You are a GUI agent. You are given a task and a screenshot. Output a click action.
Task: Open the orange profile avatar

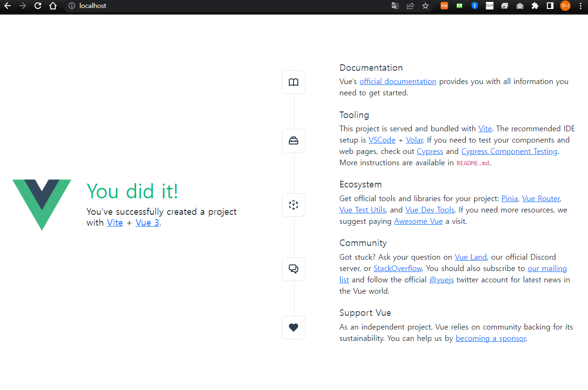565,6
